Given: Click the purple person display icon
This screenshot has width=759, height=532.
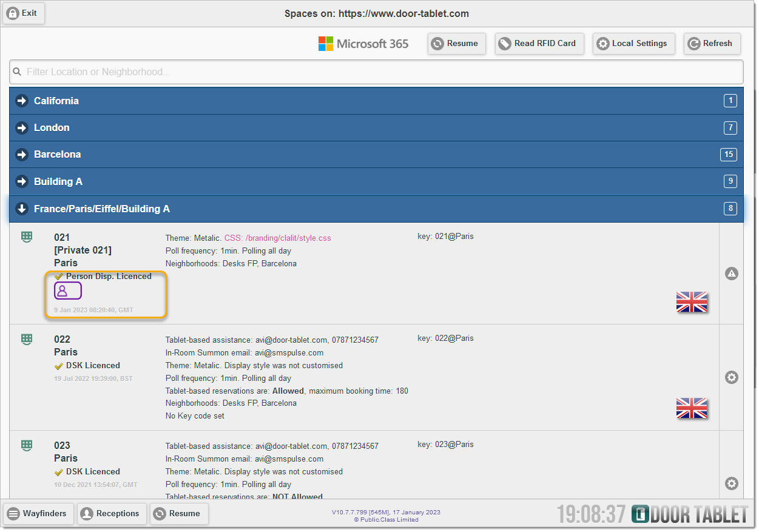Looking at the screenshot, I should [x=67, y=291].
